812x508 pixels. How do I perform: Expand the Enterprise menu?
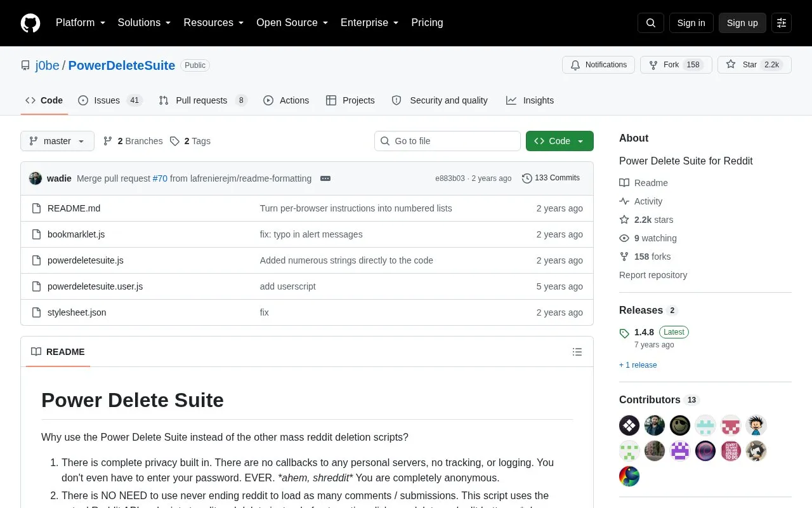tap(370, 23)
